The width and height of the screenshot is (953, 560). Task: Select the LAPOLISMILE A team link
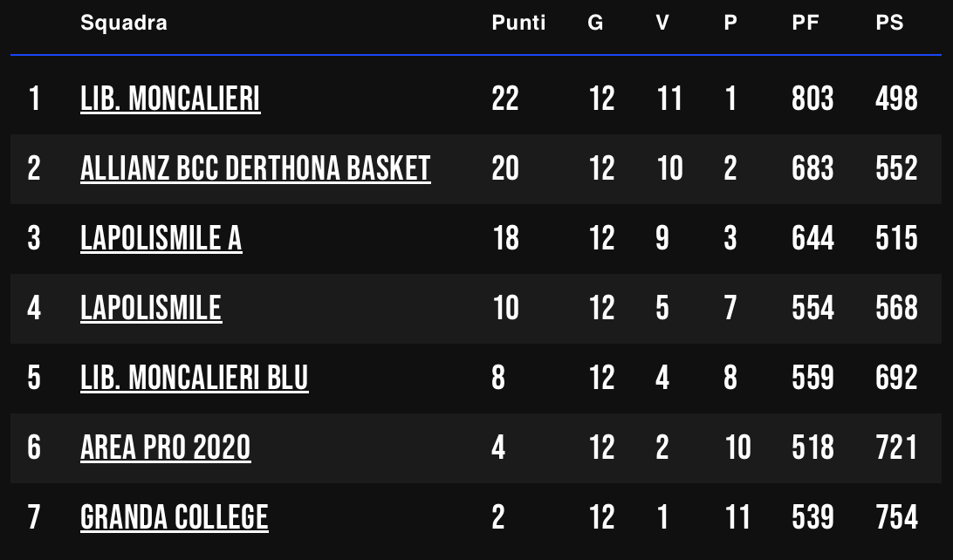tap(161, 239)
